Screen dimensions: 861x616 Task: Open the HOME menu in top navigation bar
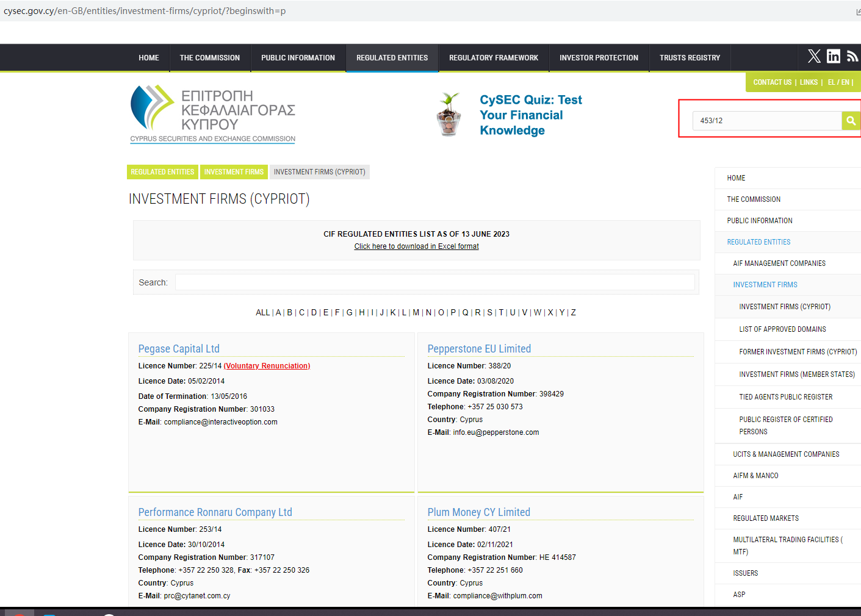[x=149, y=58]
